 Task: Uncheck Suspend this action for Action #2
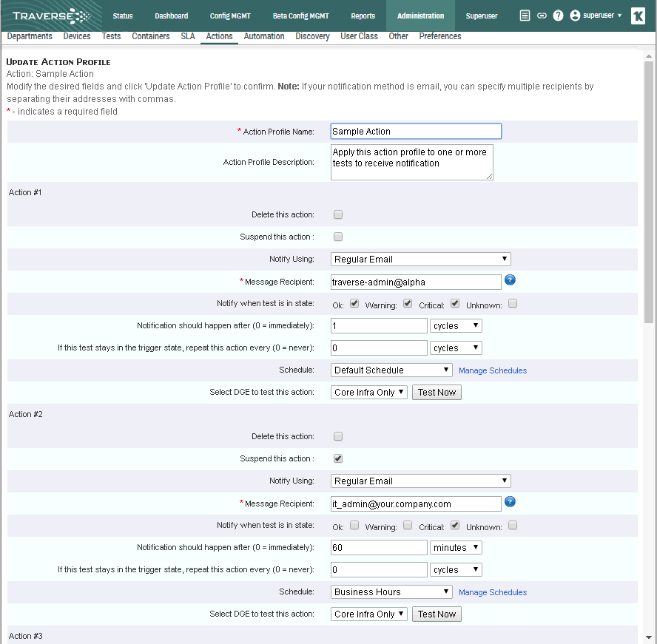(338, 459)
